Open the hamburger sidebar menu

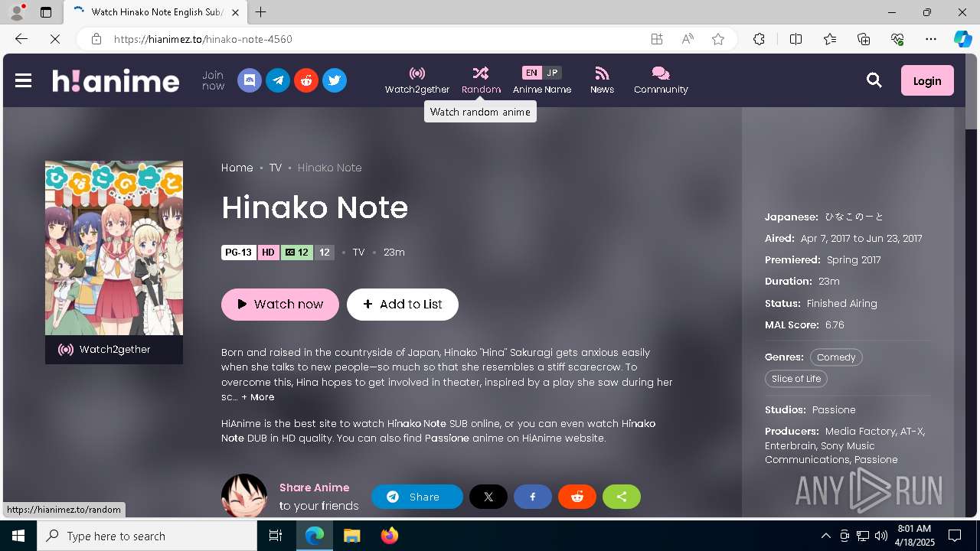coord(23,80)
